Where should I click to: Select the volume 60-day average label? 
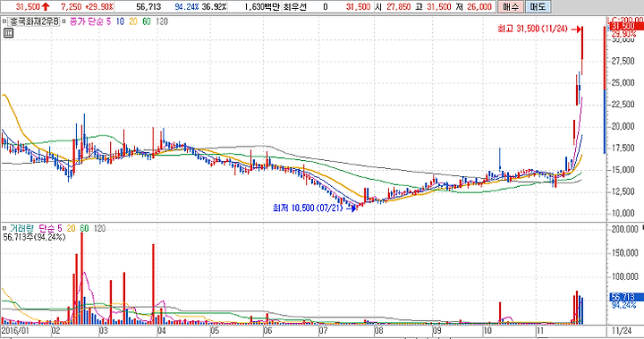84,228
